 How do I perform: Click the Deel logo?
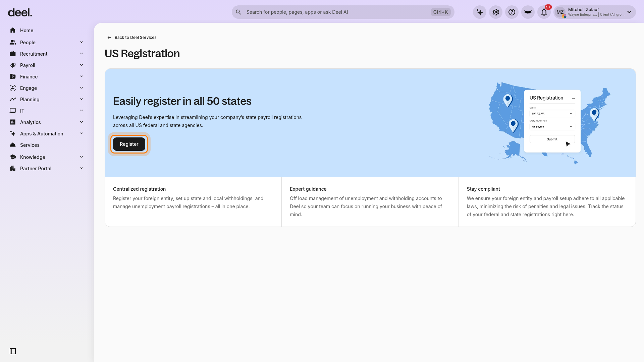coord(20,13)
